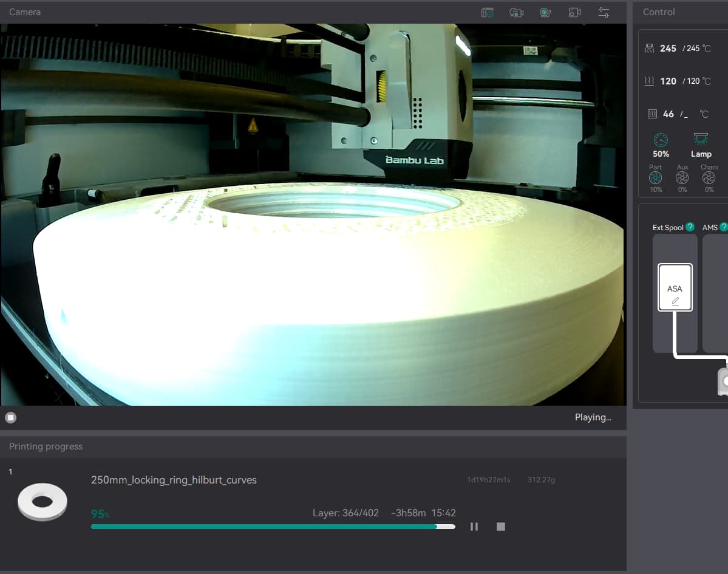Click the Part fan icon

pyautogui.click(x=655, y=178)
